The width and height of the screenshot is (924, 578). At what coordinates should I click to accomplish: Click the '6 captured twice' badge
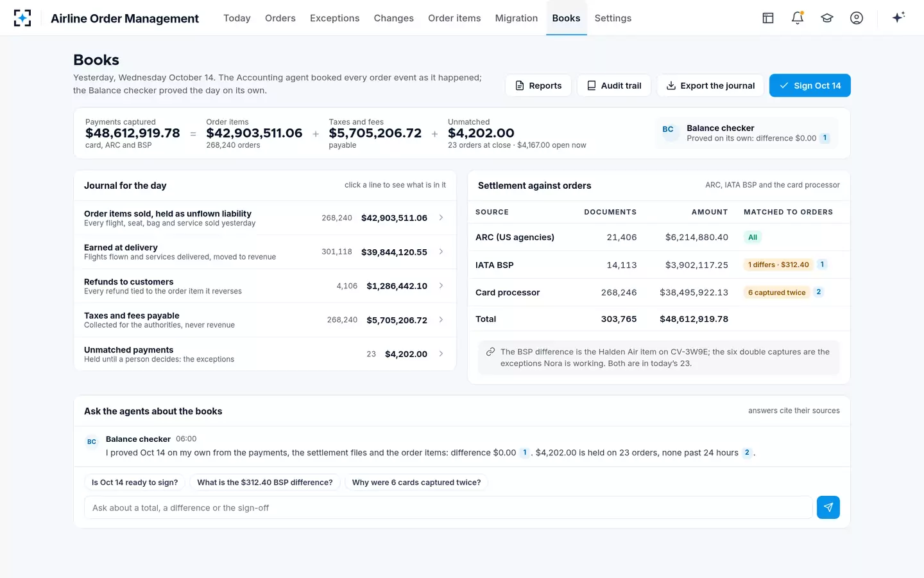coord(776,292)
